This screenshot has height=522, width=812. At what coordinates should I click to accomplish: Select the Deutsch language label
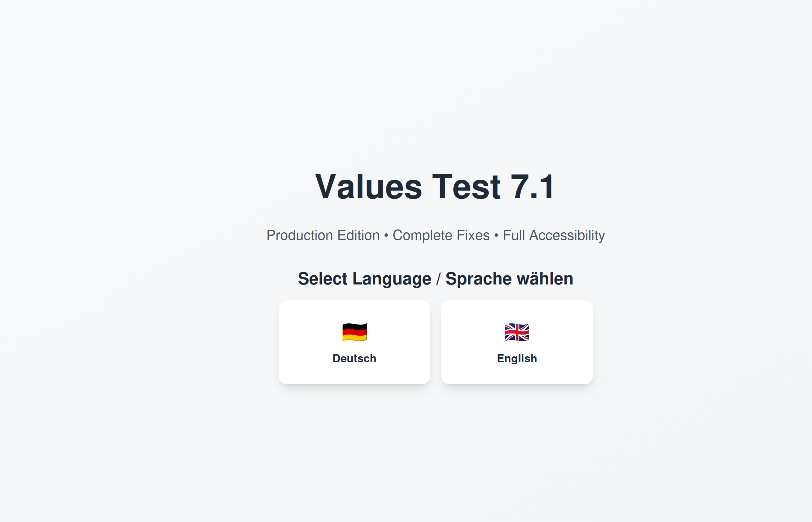click(x=354, y=358)
